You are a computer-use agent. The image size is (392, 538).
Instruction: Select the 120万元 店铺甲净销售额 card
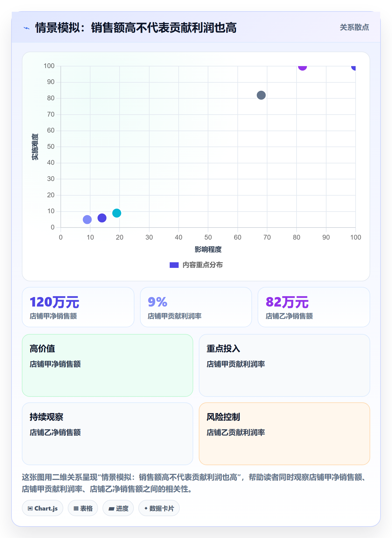click(78, 307)
